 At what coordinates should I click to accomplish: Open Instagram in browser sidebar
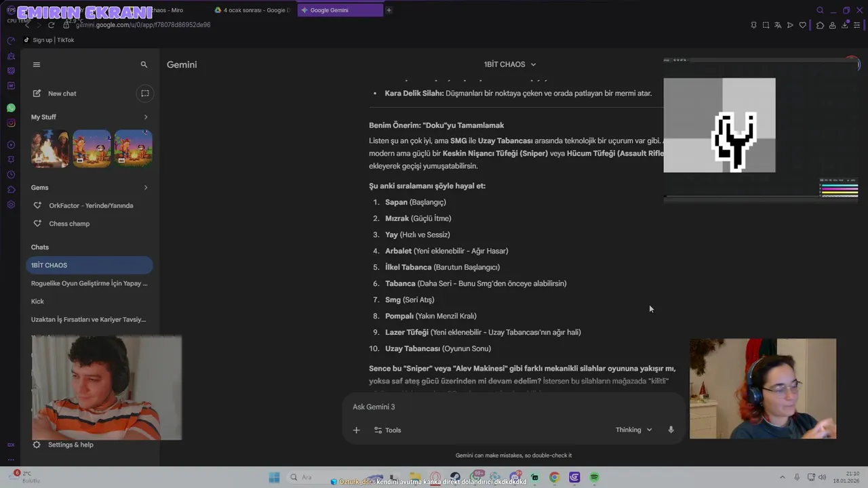11,123
